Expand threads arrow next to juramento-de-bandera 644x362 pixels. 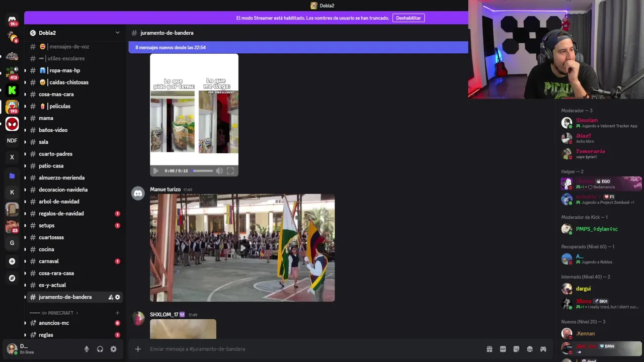(25, 297)
